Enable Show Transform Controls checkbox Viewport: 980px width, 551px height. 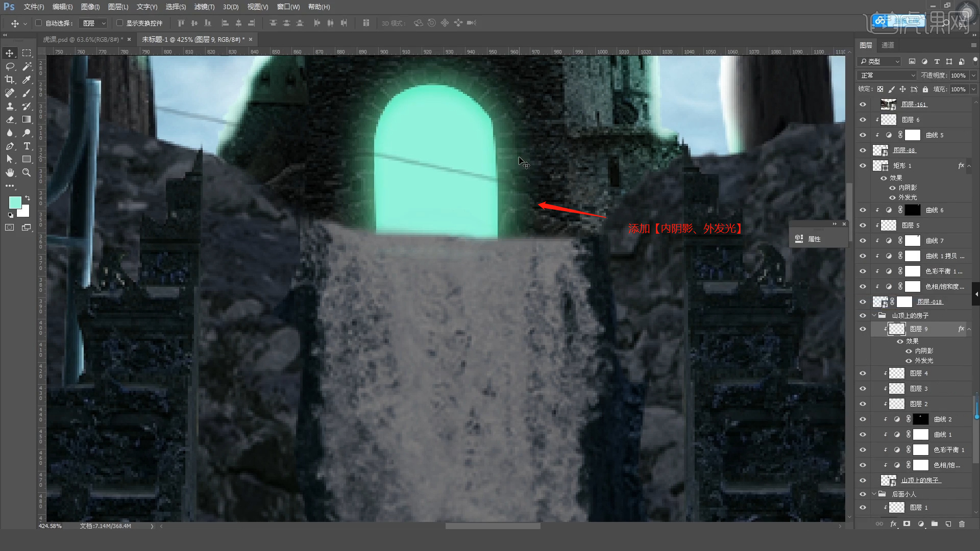(119, 23)
